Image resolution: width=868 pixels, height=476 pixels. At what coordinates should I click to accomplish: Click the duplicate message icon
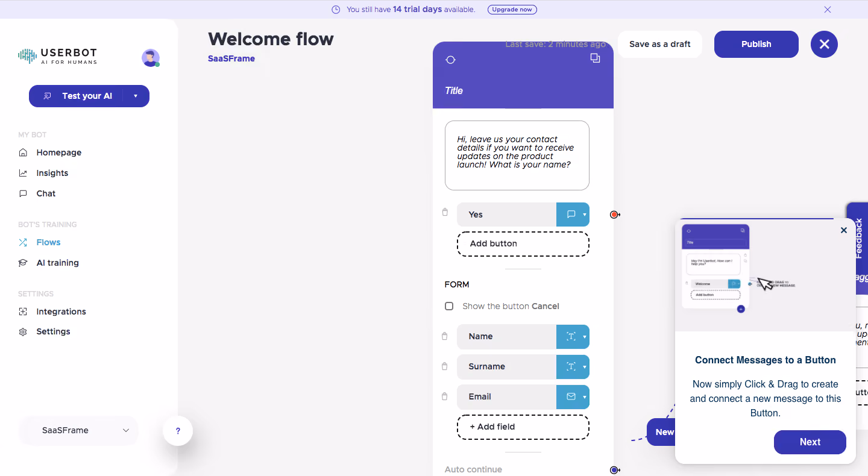[595, 58]
